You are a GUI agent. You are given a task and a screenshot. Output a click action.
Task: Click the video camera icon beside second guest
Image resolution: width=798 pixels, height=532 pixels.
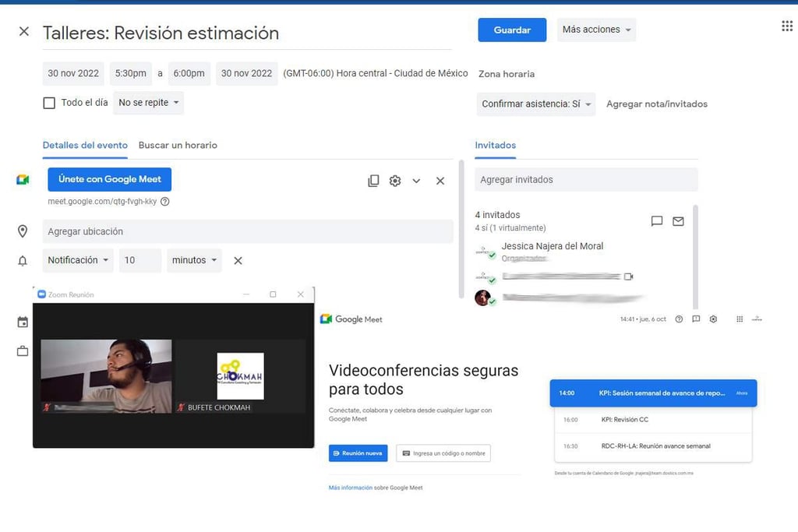[629, 277]
